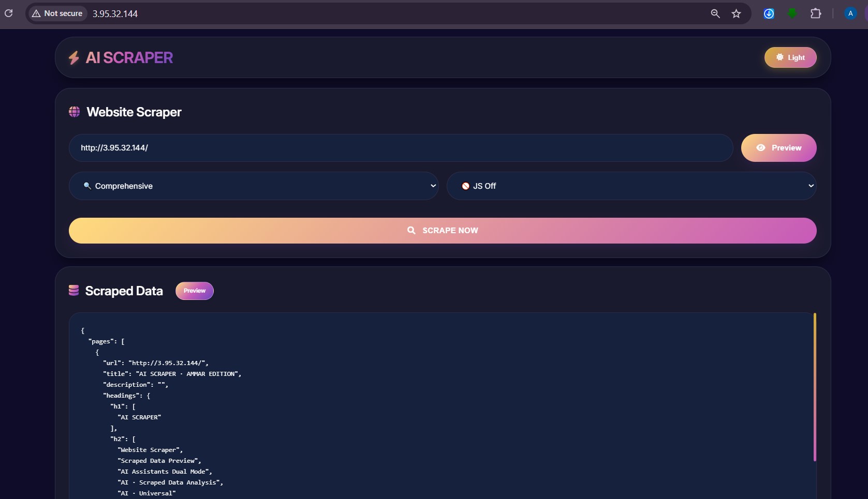
Task: Bookmark this page with the star icon
Action: tap(736, 13)
